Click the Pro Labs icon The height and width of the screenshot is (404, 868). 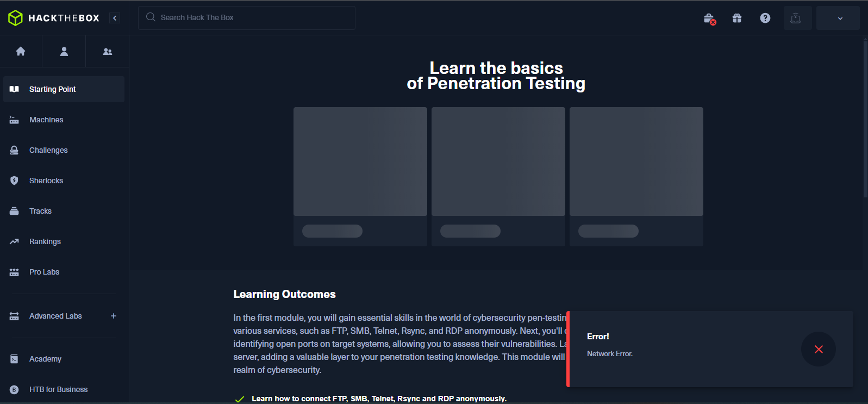click(x=14, y=272)
